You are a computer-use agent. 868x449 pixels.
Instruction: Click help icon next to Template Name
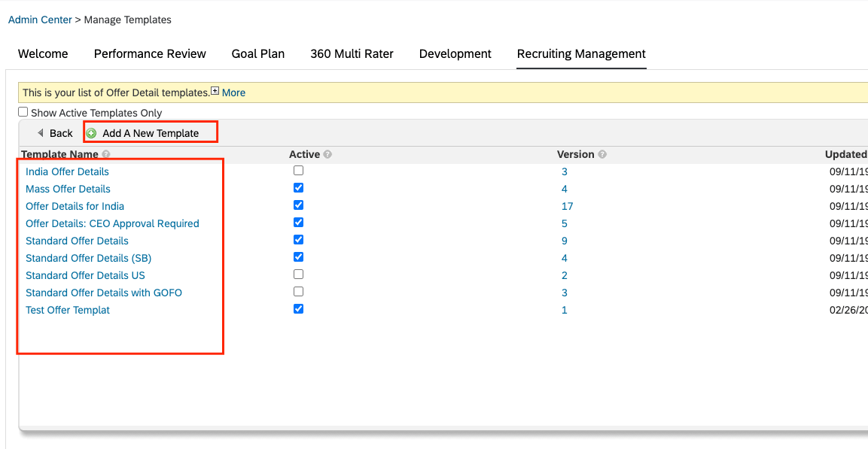click(x=105, y=155)
